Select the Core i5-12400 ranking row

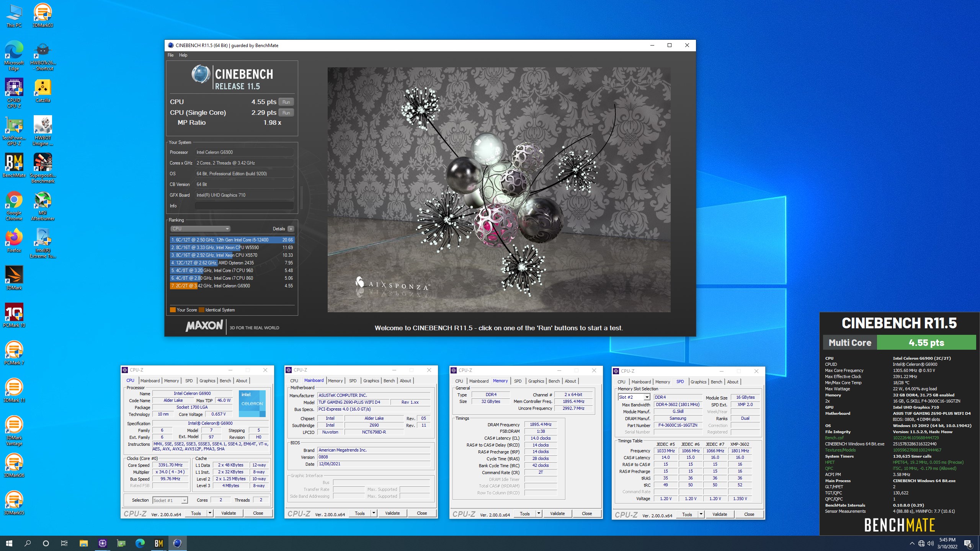pyautogui.click(x=232, y=240)
